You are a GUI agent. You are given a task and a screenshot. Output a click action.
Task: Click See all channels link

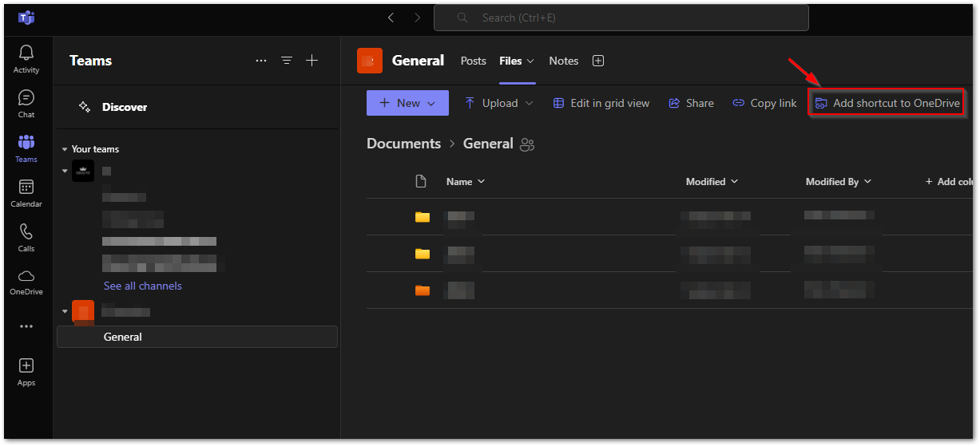click(143, 286)
